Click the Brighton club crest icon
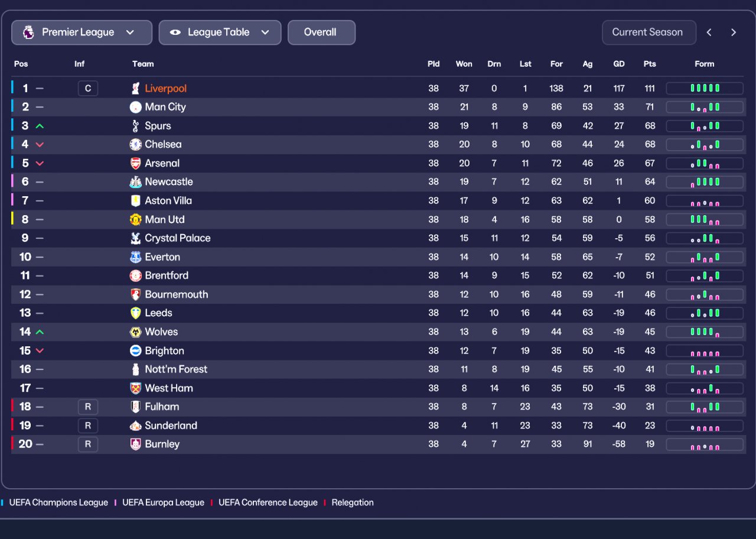 (x=136, y=350)
